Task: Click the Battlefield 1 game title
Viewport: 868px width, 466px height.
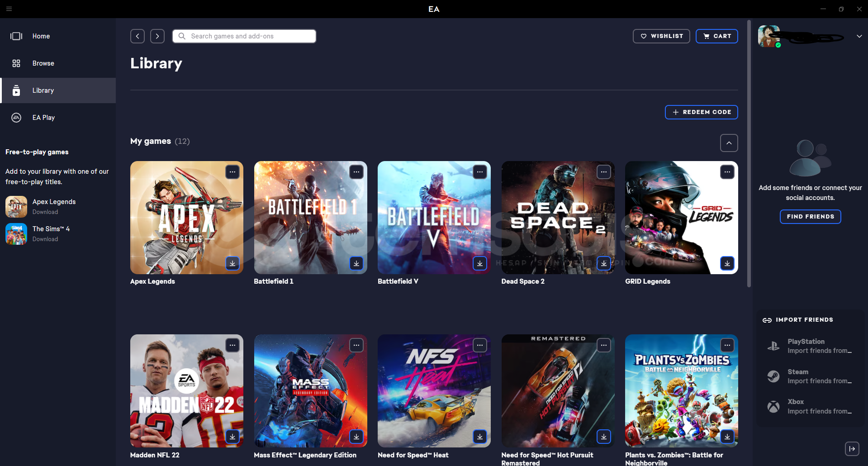Action: (x=274, y=281)
